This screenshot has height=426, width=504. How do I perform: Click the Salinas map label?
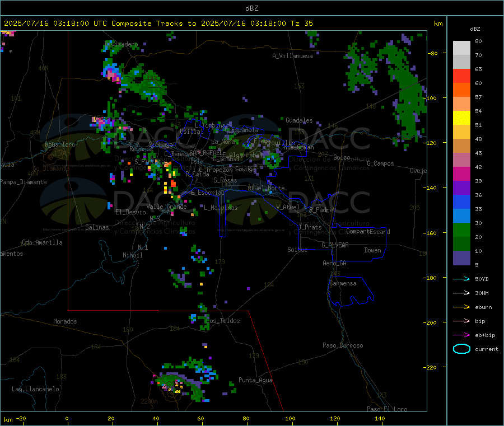pos(97,227)
